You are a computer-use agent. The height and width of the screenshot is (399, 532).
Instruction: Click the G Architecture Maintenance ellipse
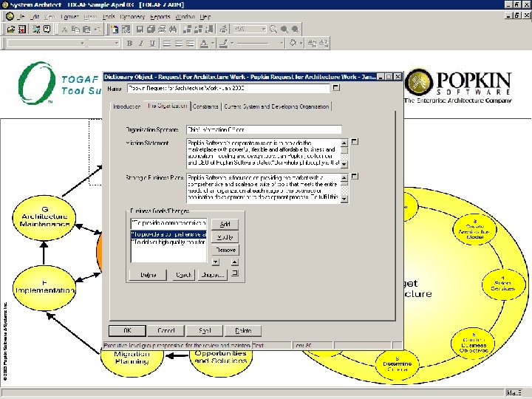[44, 217]
